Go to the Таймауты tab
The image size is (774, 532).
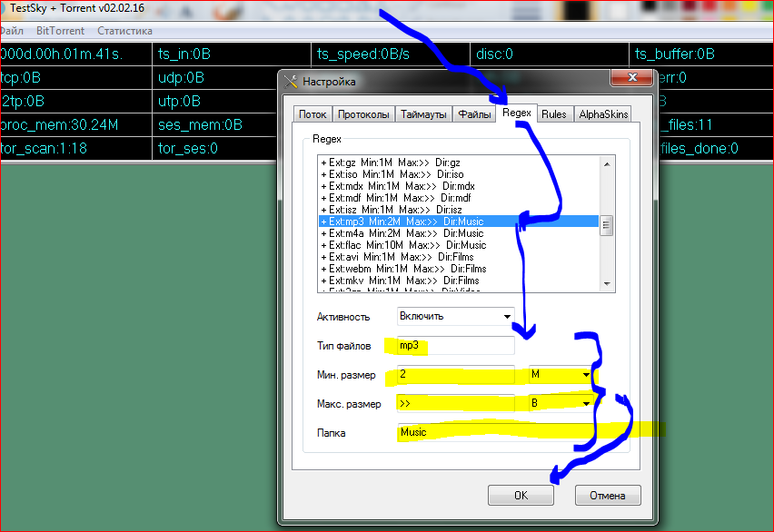(x=423, y=114)
